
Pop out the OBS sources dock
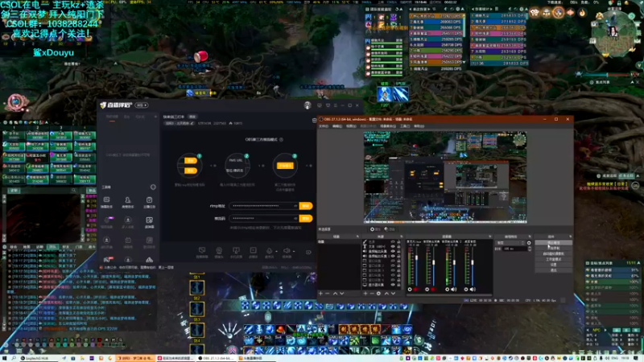401,237
